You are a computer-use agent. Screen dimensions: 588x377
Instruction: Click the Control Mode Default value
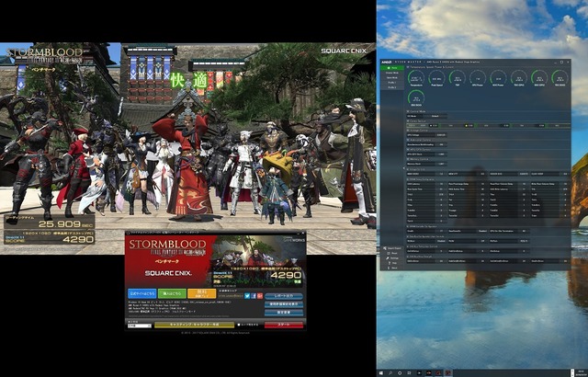(x=435, y=116)
